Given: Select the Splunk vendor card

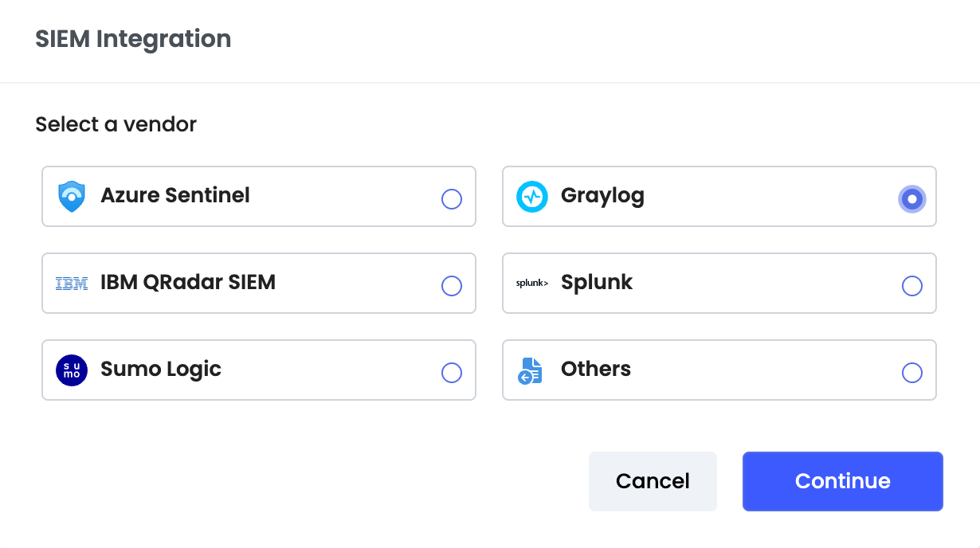Looking at the screenshot, I should [719, 283].
